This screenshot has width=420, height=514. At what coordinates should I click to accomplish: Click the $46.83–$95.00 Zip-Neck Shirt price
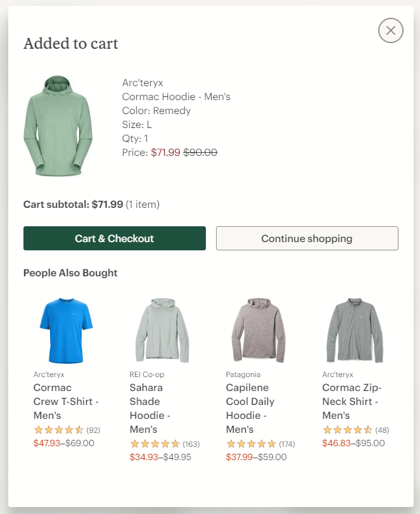353,443
